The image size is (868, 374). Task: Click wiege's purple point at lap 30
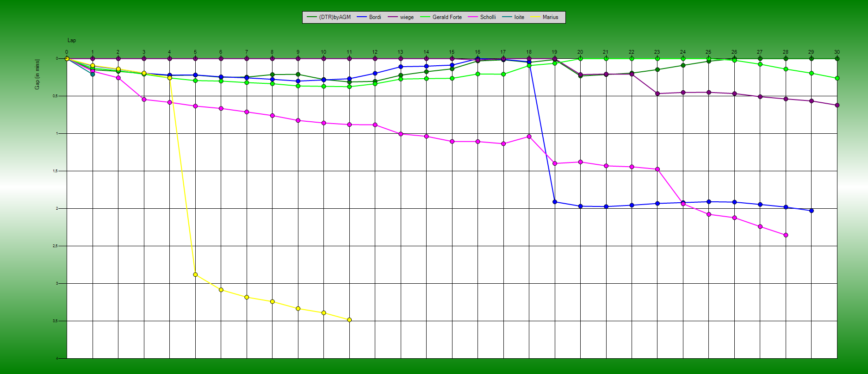[837, 105]
